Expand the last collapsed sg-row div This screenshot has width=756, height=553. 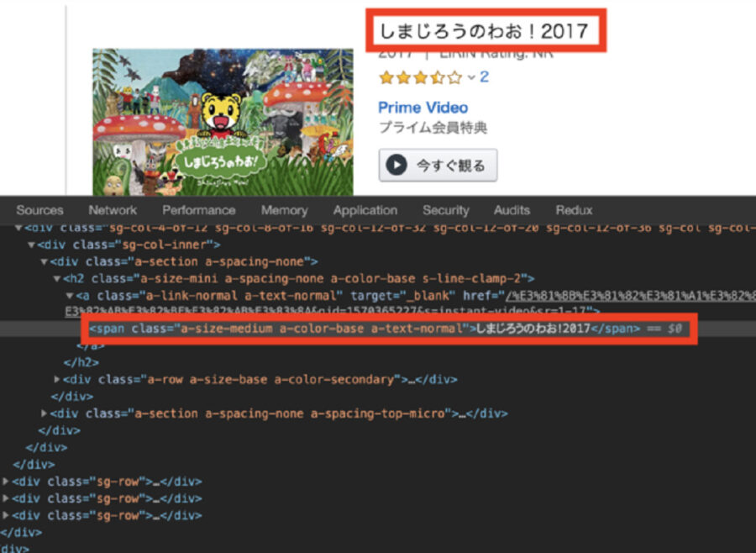click(6, 515)
